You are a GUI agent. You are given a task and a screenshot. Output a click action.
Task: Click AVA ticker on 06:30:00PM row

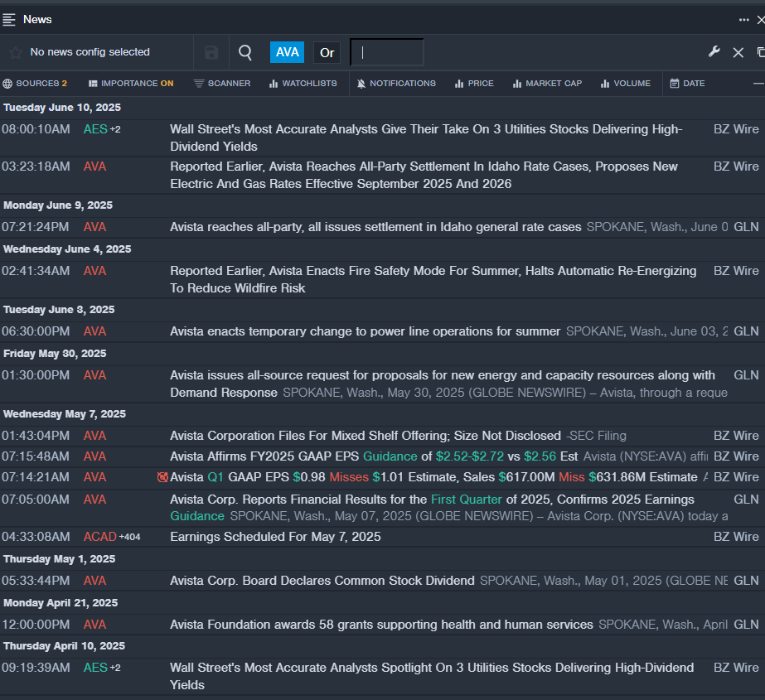[94, 331]
